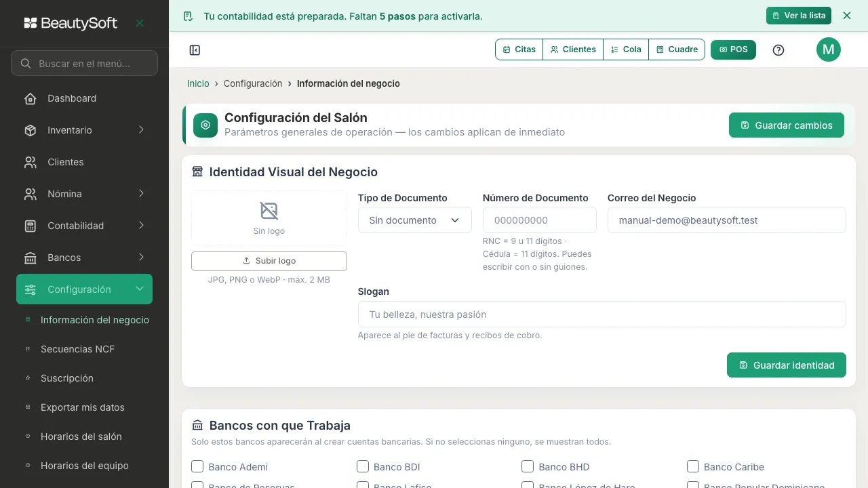Viewport: 868px width, 488px height.
Task: Open the Tipo de Documento dropdown
Action: click(415, 220)
